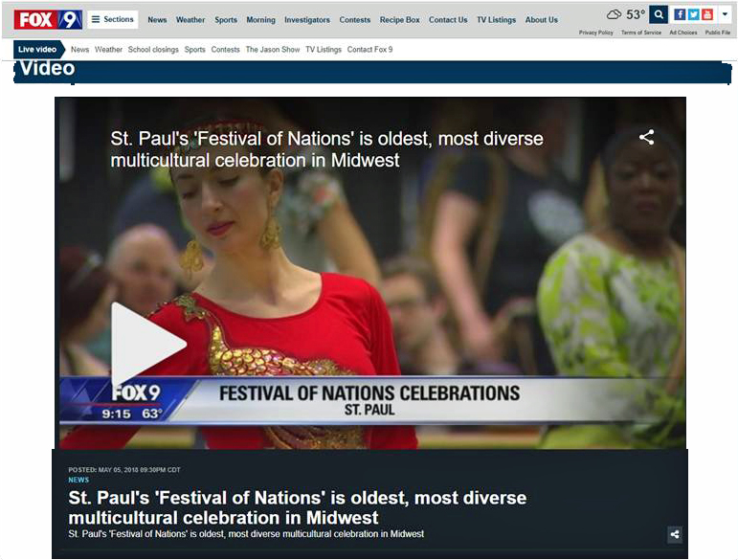Open Contact Us in top navigation
This screenshot has width=738, height=560.
[448, 20]
